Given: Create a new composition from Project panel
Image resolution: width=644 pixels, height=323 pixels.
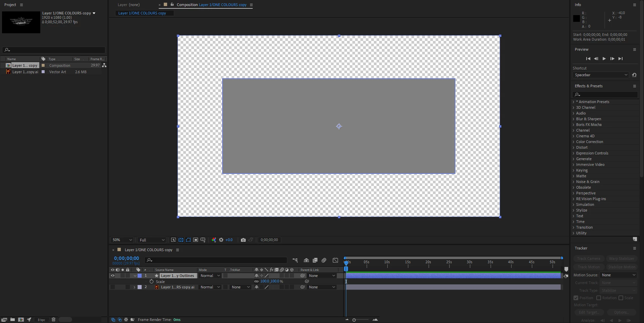Looking at the screenshot, I should 21,320.
